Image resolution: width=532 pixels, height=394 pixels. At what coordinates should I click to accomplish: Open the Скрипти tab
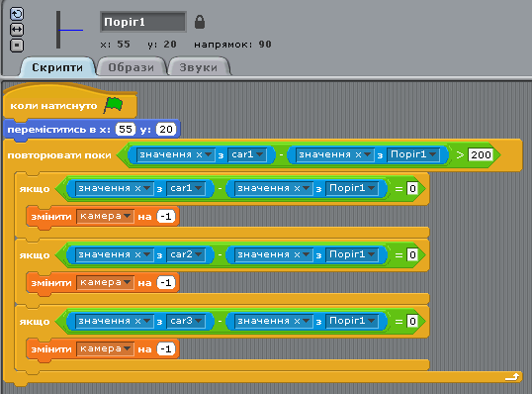(x=57, y=67)
